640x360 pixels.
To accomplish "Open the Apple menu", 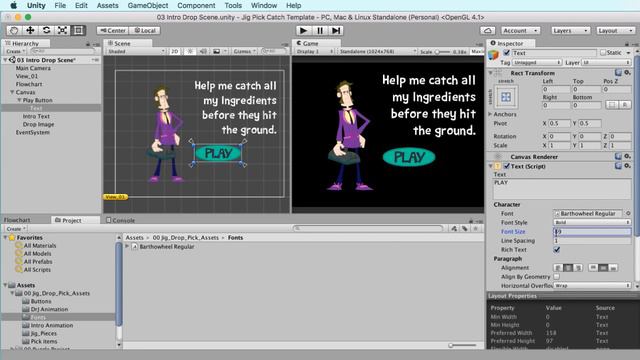I will (13, 6).
